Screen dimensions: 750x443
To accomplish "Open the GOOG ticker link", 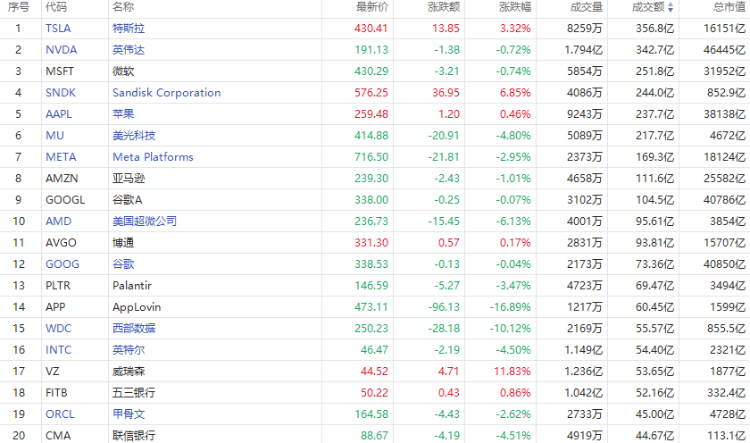I will click(62, 264).
